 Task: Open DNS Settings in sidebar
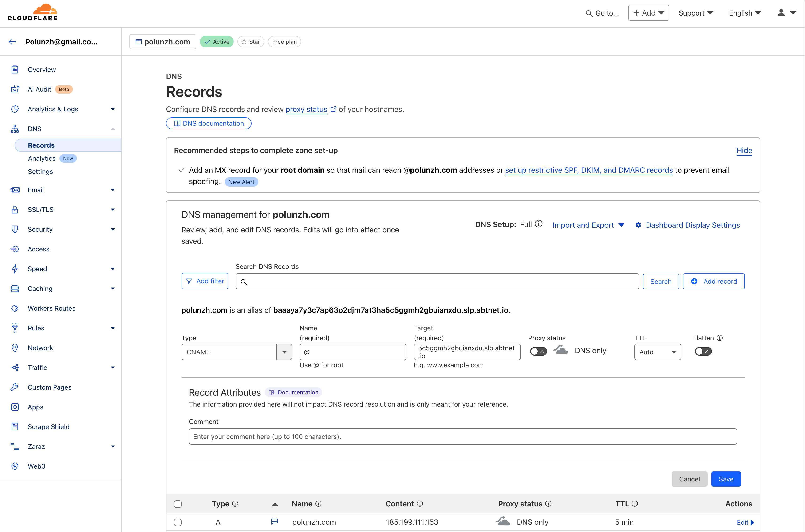(x=40, y=171)
